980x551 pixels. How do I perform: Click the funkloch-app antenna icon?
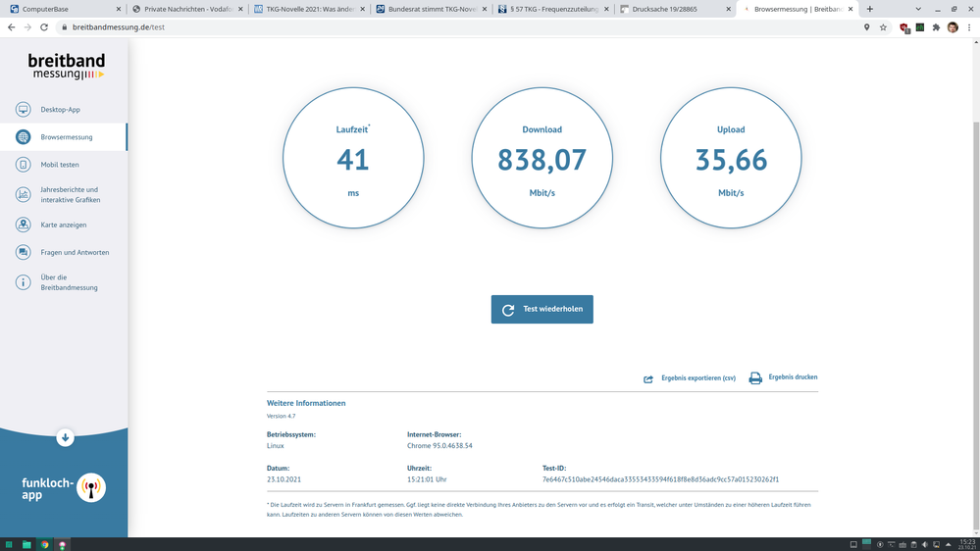click(x=91, y=488)
